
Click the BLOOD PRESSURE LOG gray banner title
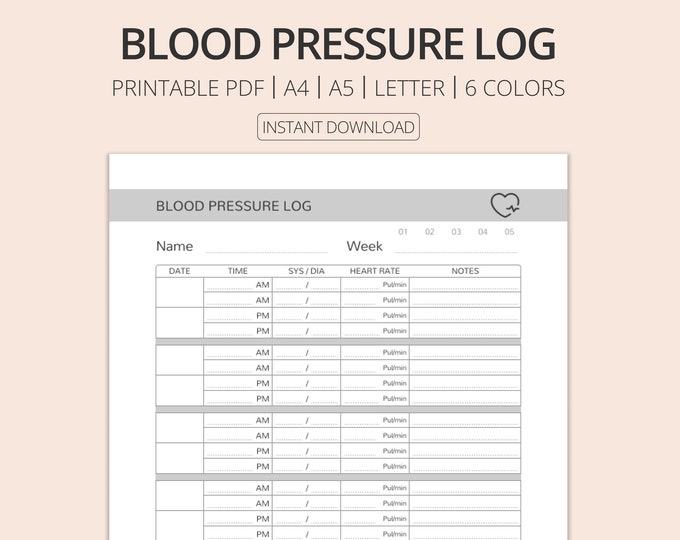(x=234, y=206)
